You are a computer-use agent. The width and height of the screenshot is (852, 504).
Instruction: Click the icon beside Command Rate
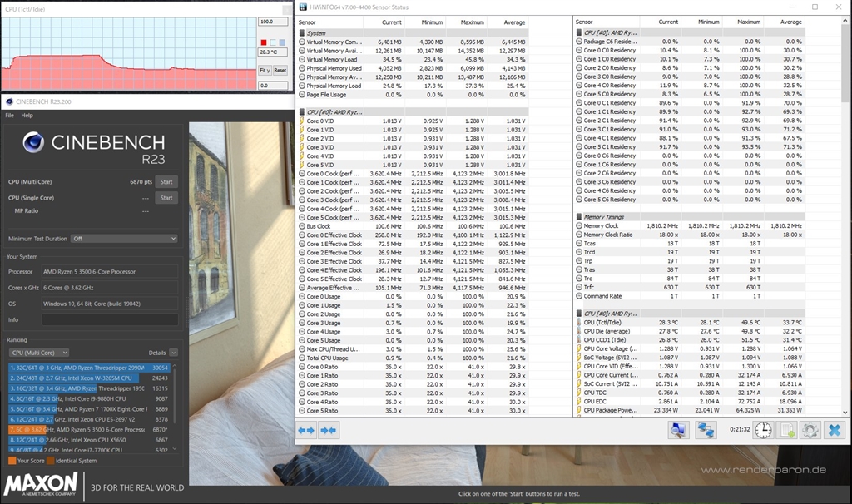pyautogui.click(x=579, y=296)
